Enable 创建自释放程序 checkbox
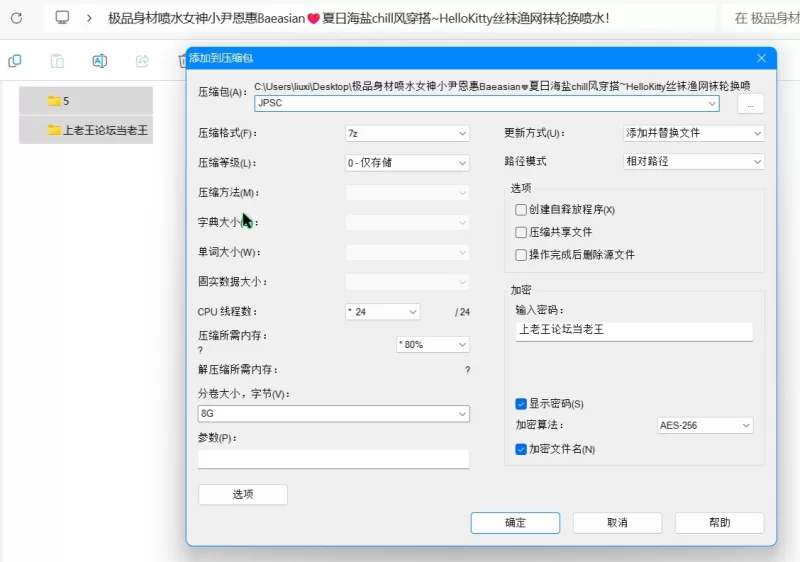 521,210
